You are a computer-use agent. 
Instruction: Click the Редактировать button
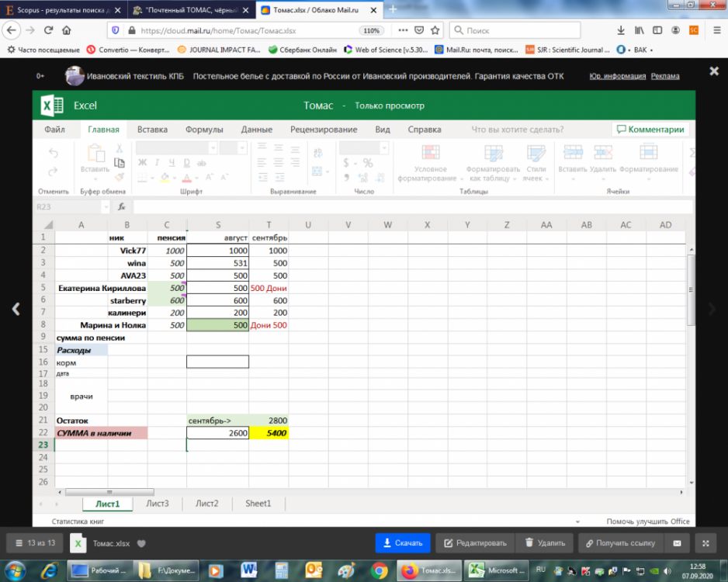(x=470, y=543)
